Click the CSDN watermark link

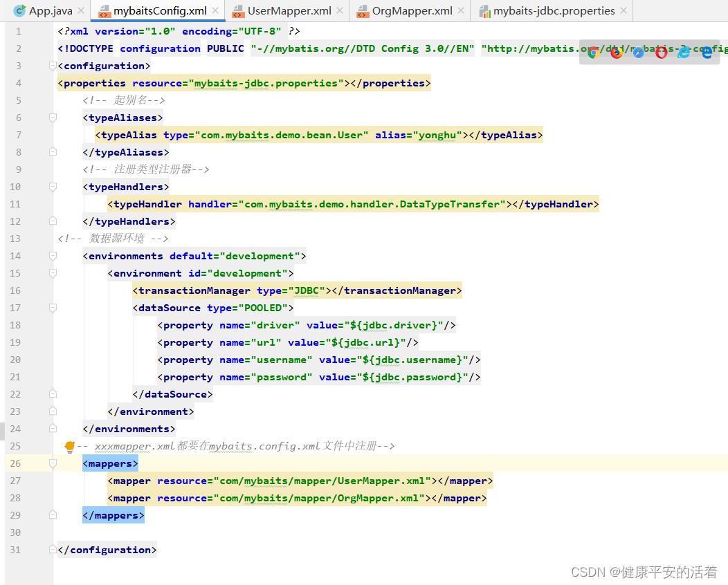643,572
